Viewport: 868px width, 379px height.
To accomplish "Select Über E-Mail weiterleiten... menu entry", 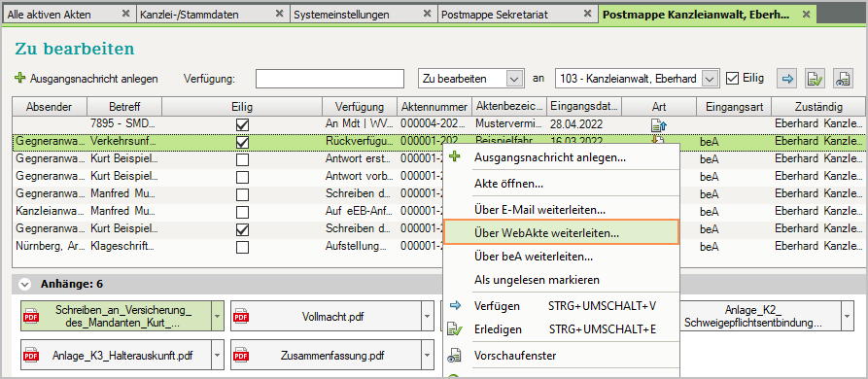I will click(561, 210).
